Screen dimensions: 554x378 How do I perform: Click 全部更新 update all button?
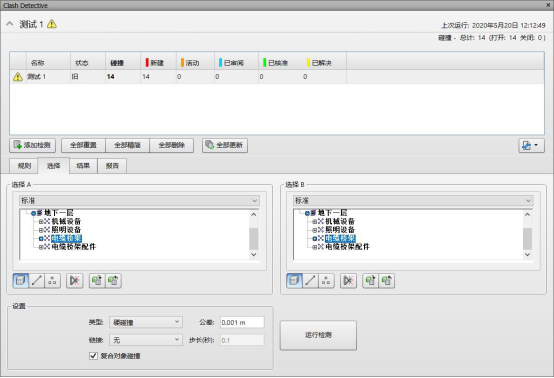pos(225,145)
